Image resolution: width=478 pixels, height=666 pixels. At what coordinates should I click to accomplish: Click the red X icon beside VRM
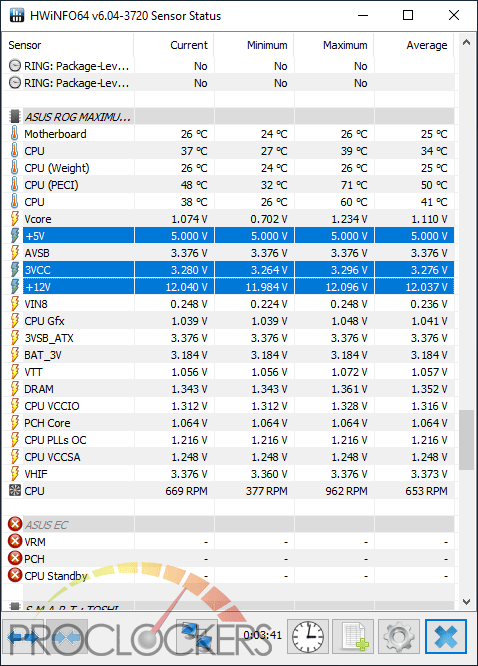pyautogui.click(x=15, y=541)
